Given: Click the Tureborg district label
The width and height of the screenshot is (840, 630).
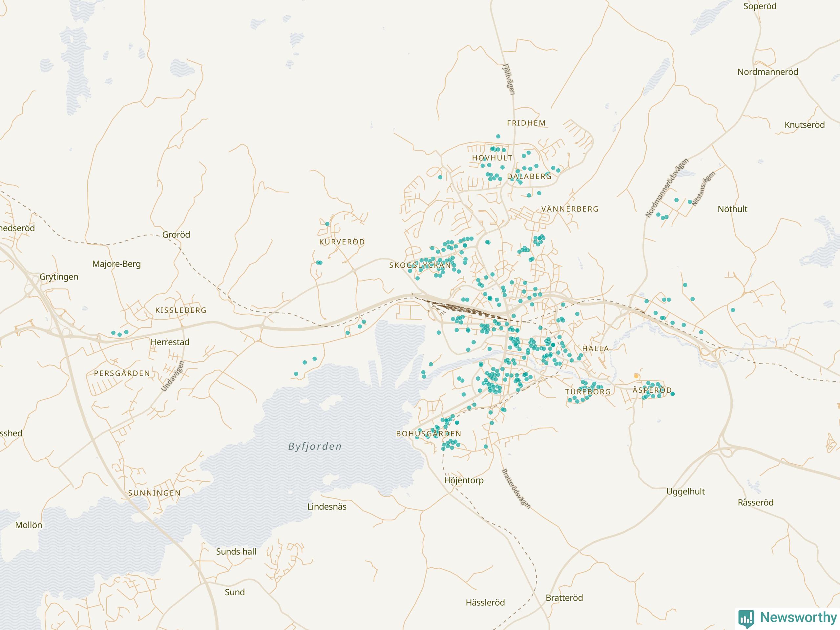Looking at the screenshot, I should (588, 391).
